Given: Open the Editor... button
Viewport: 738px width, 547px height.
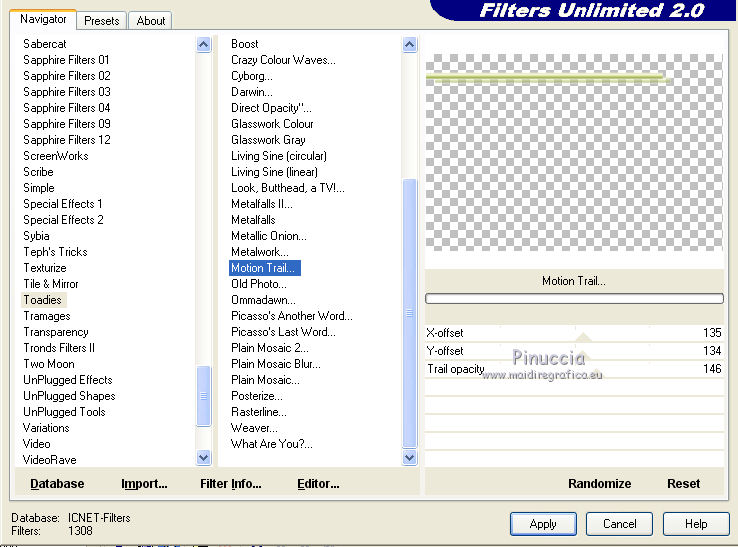Looking at the screenshot, I should (318, 483).
